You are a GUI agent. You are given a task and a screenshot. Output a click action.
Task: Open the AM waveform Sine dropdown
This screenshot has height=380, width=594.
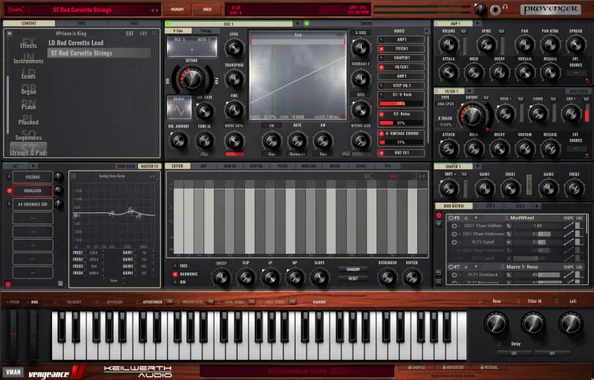tap(323, 154)
